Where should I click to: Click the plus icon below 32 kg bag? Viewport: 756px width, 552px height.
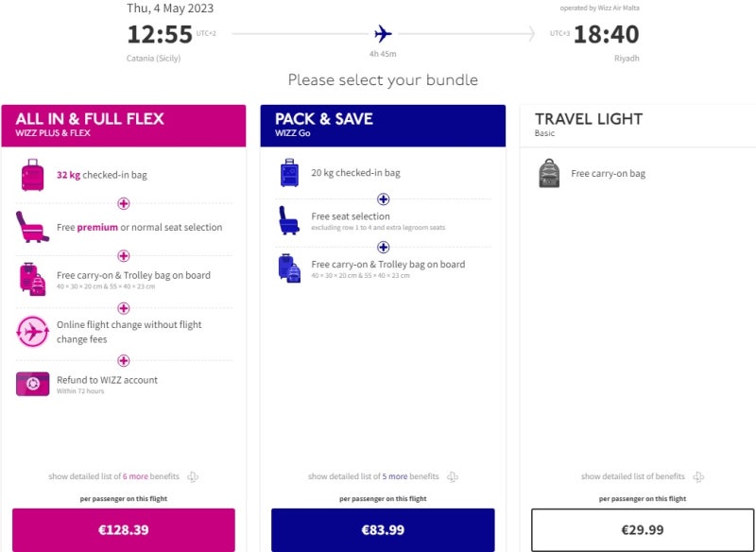(123, 203)
